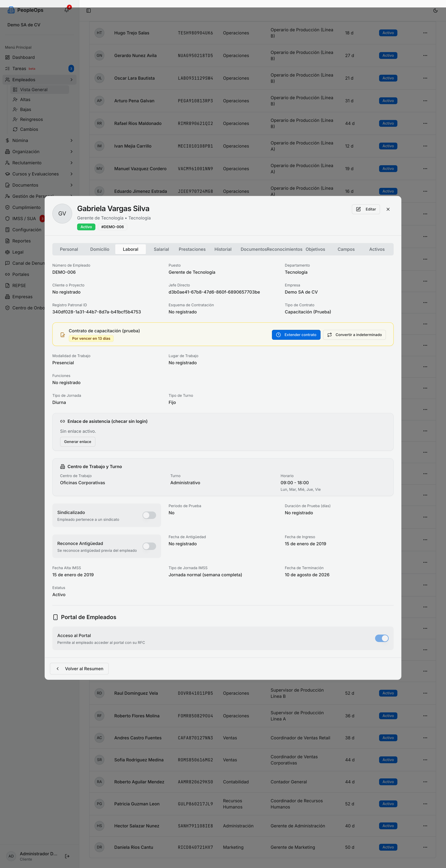Open row options for Daniela Rios Cantu
Viewport: 446px width, 868px height.
[425, 847]
